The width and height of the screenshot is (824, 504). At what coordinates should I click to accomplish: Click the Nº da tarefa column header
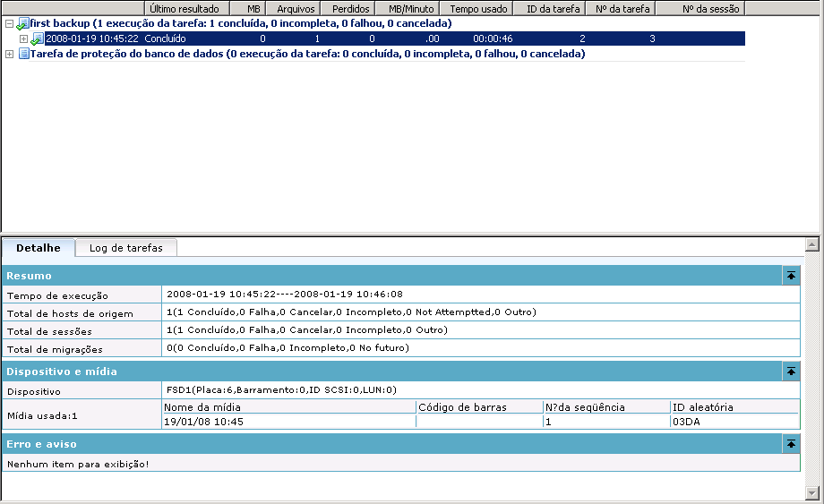(x=622, y=8)
